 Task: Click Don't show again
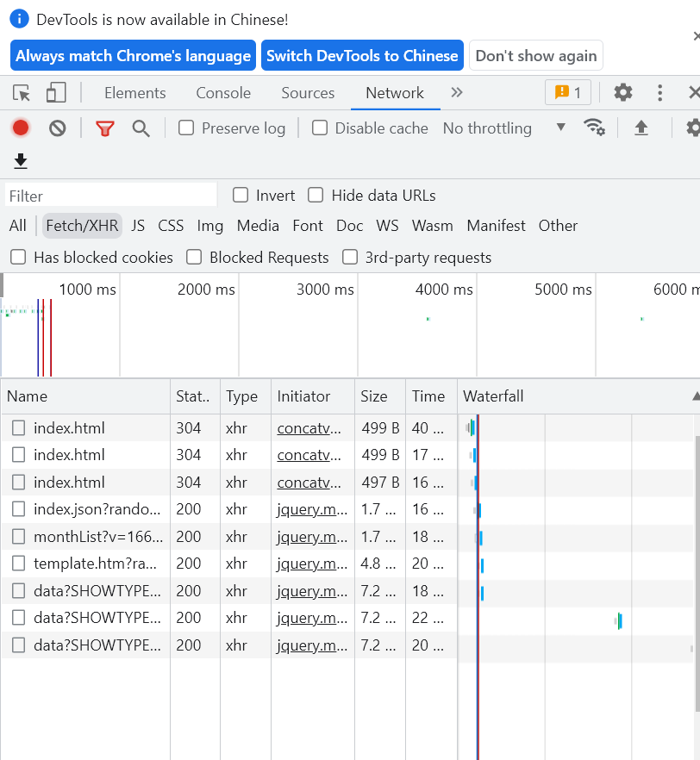(x=535, y=55)
